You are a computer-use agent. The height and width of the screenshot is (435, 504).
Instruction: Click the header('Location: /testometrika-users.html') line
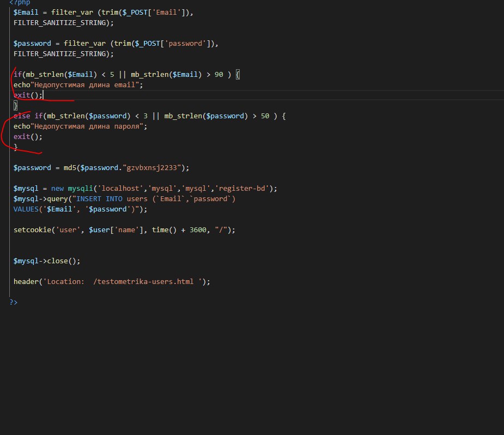pyautogui.click(x=112, y=282)
